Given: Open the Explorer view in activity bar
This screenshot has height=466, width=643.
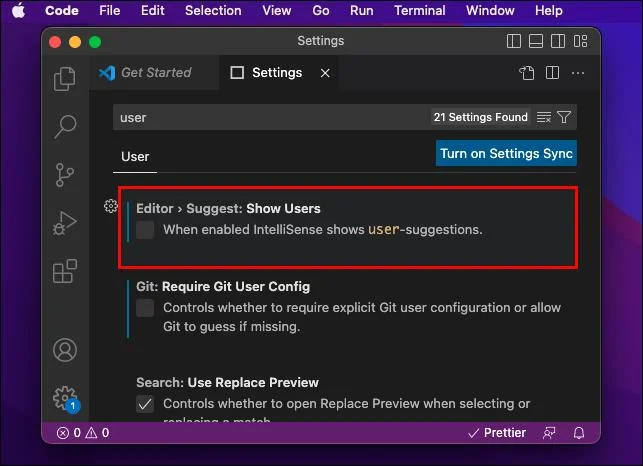Looking at the screenshot, I should (x=65, y=79).
